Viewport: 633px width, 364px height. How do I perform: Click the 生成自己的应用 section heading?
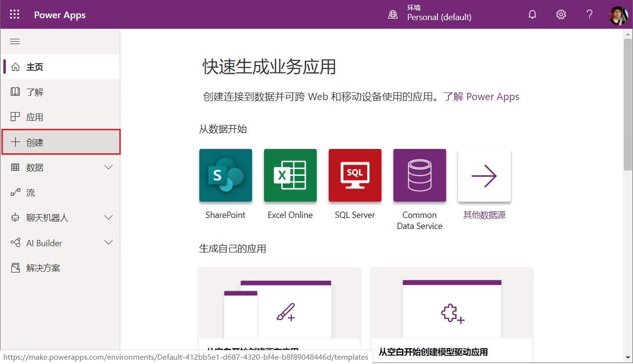(x=233, y=249)
